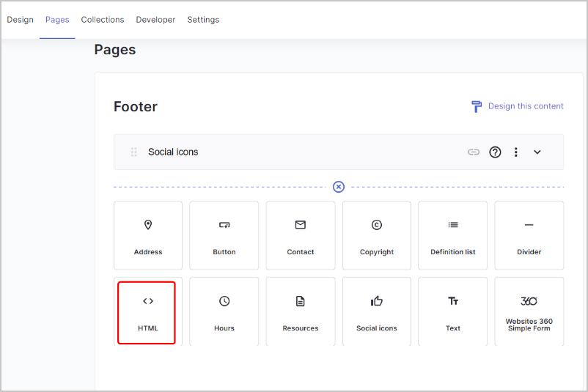Add a Social icons block from grid
The height and width of the screenshot is (392, 588).
(x=377, y=312)
